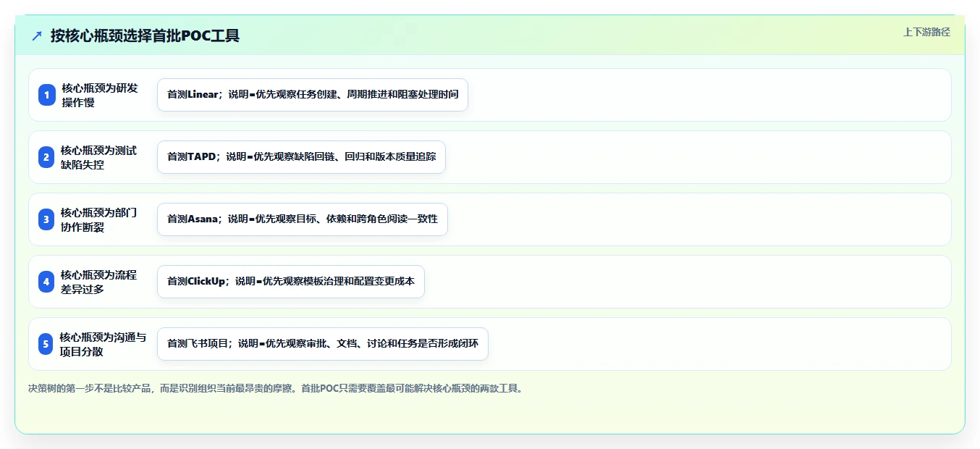Click step number badge 2
The width and height of the screenshot is (980, 449).
tap(47, 157)
